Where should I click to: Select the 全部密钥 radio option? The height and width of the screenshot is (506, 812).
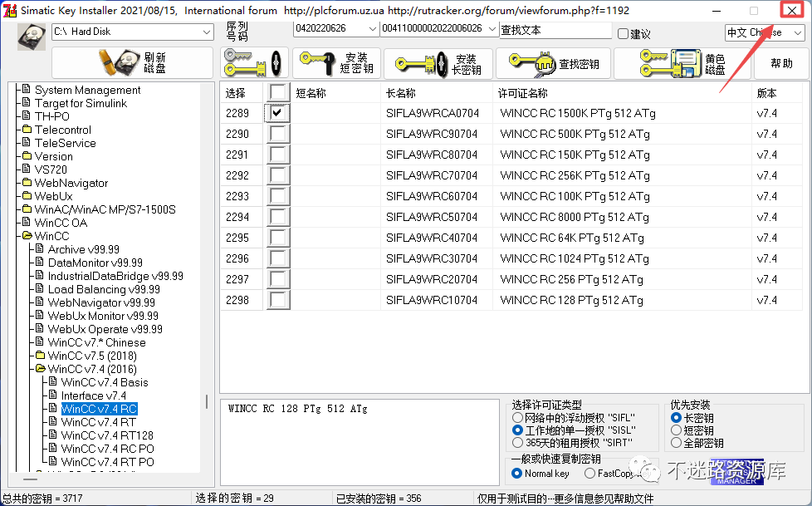point(676,443)
